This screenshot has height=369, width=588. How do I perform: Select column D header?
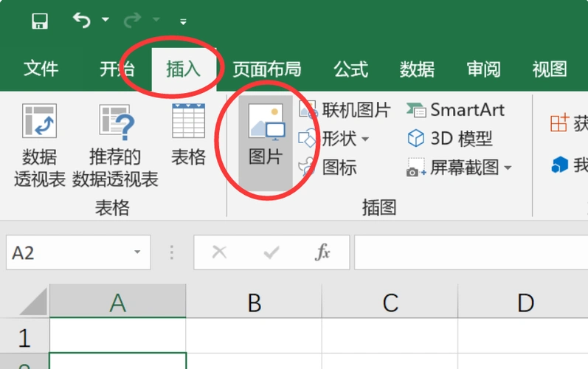point(524,301)
